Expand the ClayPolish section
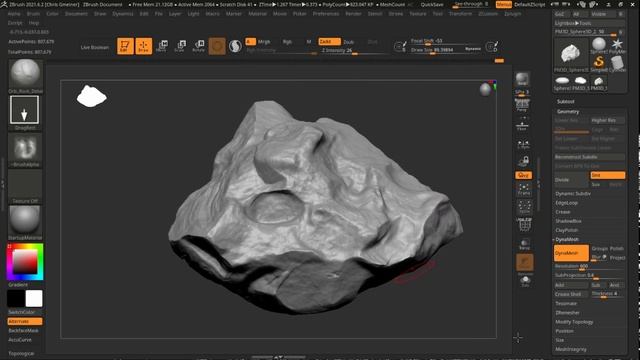640x360 pixels. click(x=567, y=230)
